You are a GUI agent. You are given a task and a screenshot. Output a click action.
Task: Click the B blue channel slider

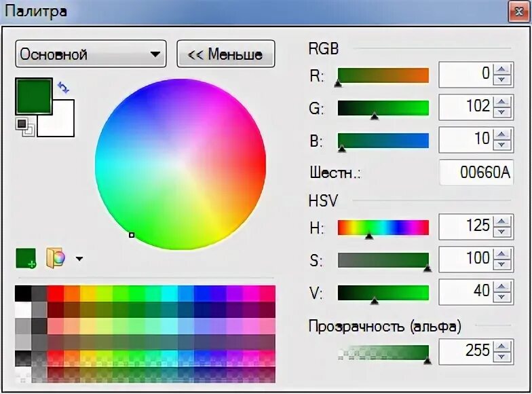coord(383,141)
